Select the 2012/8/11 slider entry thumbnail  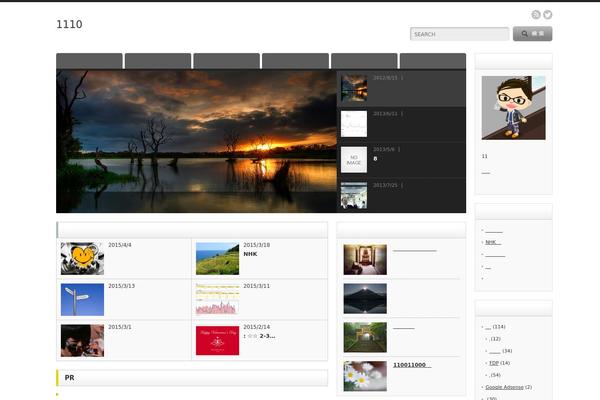(354, 88)
